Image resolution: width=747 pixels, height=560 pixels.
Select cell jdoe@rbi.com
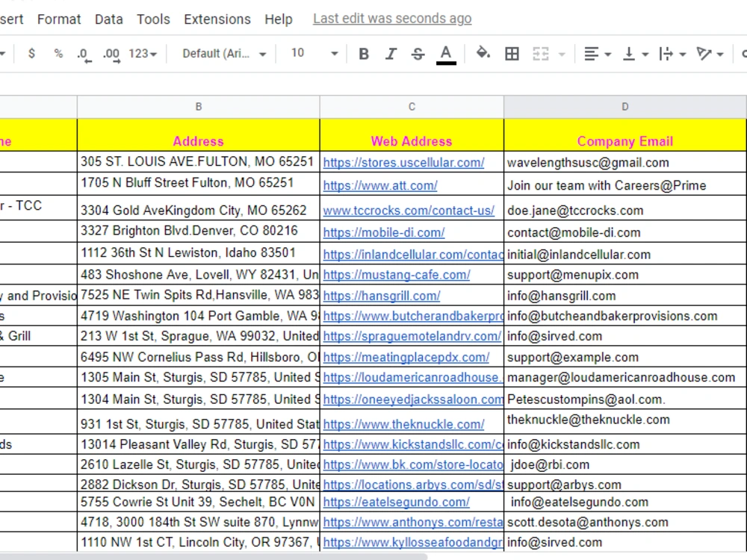click(x=625, y=464)
